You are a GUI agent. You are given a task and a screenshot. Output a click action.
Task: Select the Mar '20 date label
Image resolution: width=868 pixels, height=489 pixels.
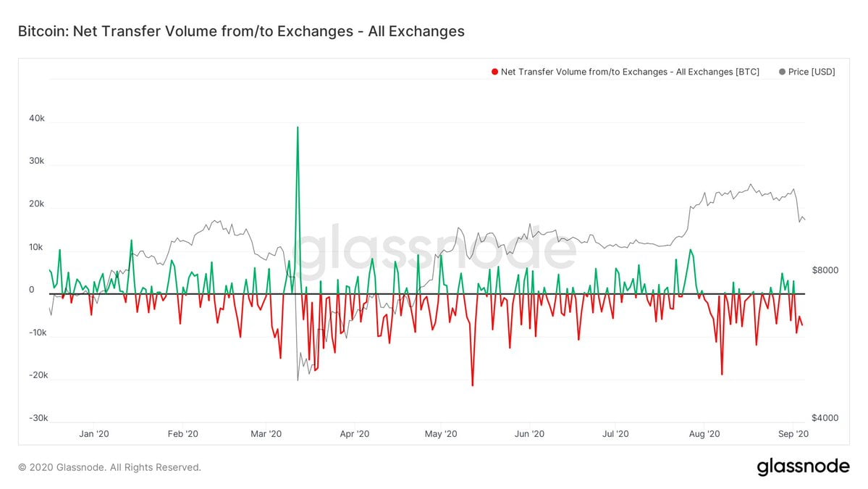coord(266,434)
